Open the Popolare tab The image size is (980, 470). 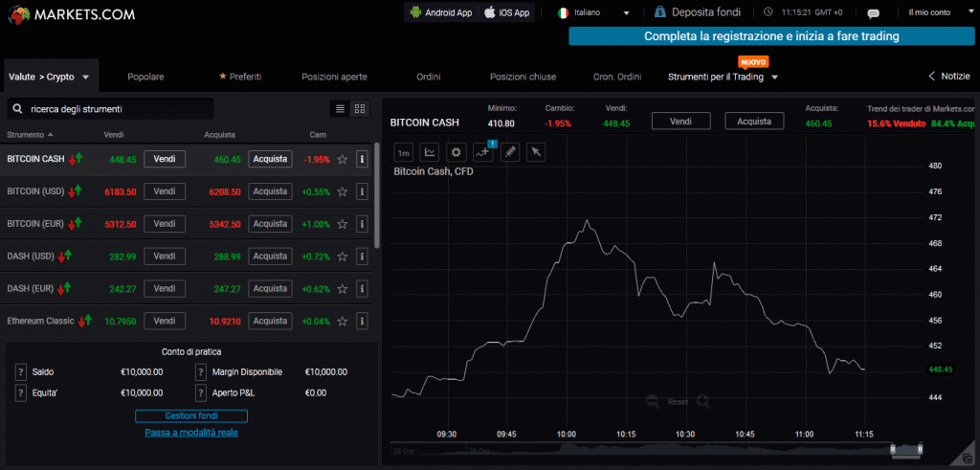click(x=145, y=77)
